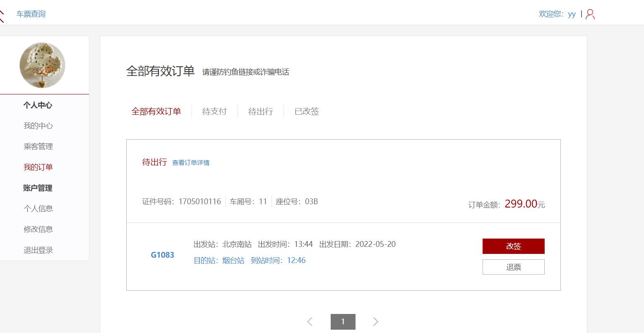644x333 pixels.
Task: Click 座位号 03B text
Action: point(297,202)
